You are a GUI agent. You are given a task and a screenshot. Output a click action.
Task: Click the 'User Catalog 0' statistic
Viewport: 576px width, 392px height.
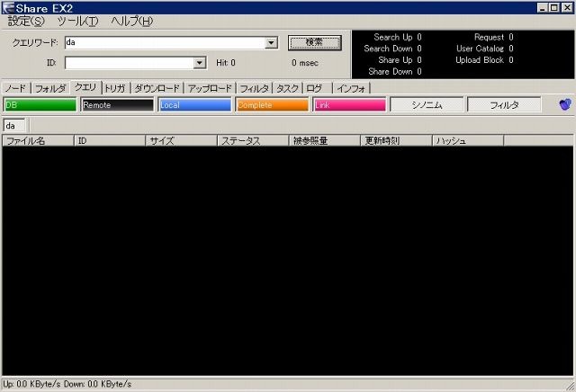[485, 49]
